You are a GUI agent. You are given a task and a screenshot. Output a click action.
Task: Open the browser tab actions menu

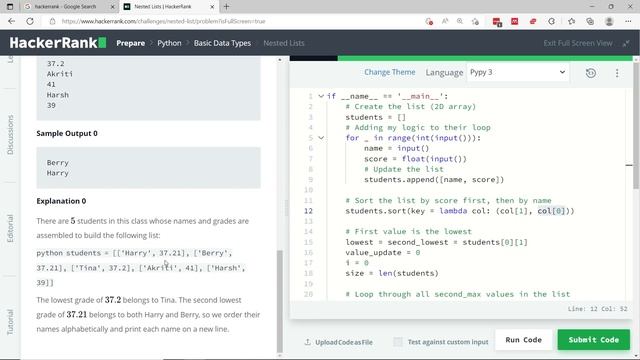pos(10,7)
